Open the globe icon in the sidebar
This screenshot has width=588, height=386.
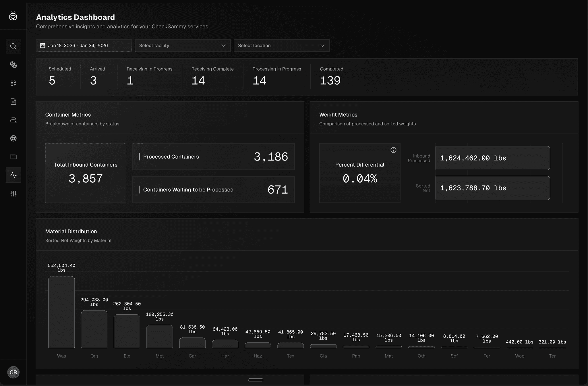13,138
